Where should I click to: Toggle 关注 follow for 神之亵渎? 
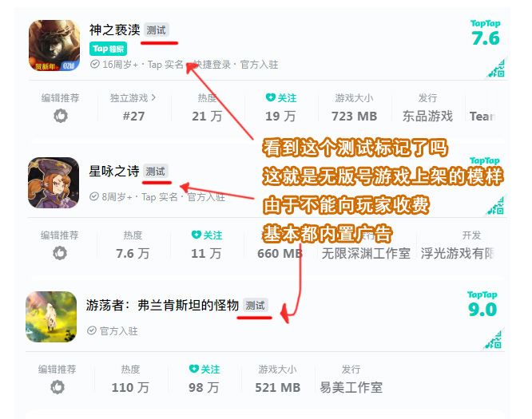281,98
